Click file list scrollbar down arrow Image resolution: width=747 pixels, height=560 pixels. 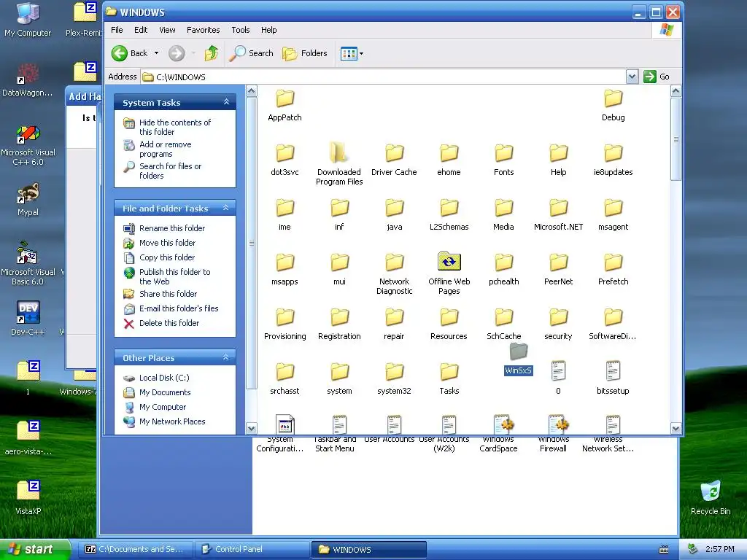[x=676, y=428]
